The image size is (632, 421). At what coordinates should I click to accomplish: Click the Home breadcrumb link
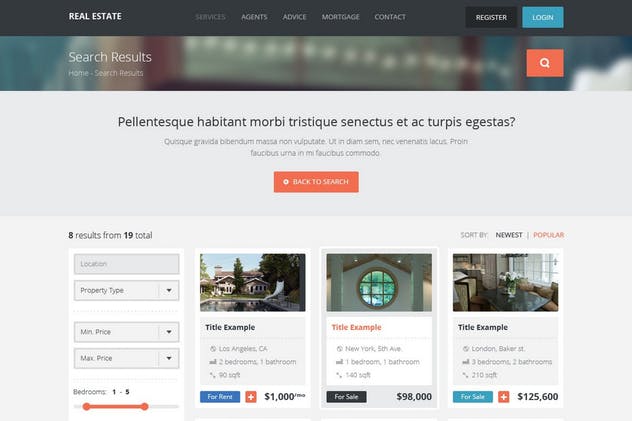(x=78, y=73)
